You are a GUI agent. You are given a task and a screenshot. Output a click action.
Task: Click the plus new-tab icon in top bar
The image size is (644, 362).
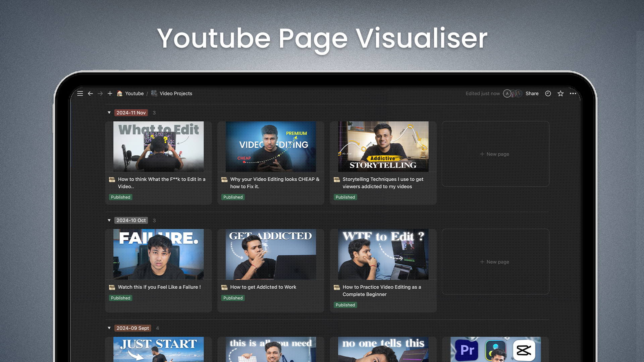coord(110,94)
